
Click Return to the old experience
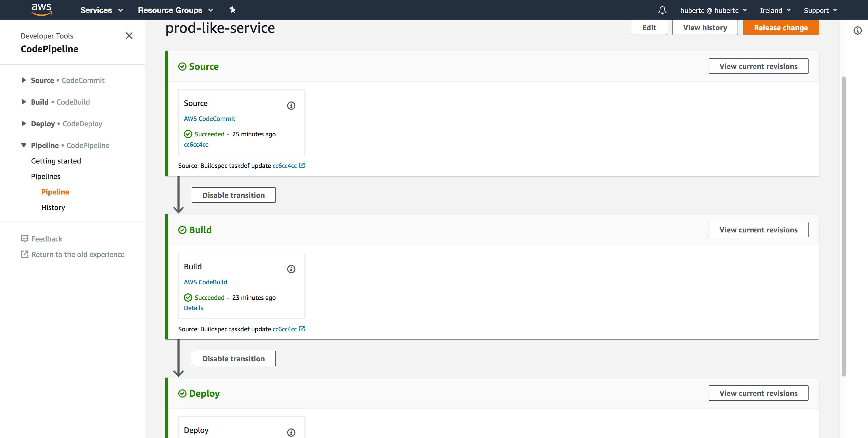[x=78, y=254]
